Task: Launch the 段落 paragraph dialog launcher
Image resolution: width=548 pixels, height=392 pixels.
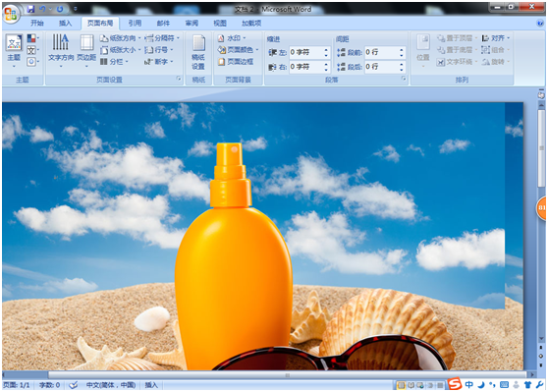Action: click(x=404, y=79)
